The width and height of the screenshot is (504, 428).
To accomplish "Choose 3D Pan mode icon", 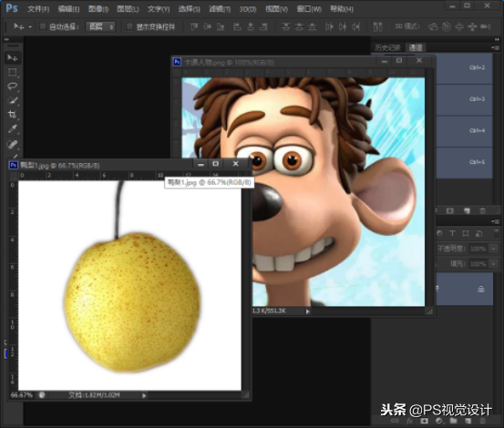I will (x=459, y=26).
